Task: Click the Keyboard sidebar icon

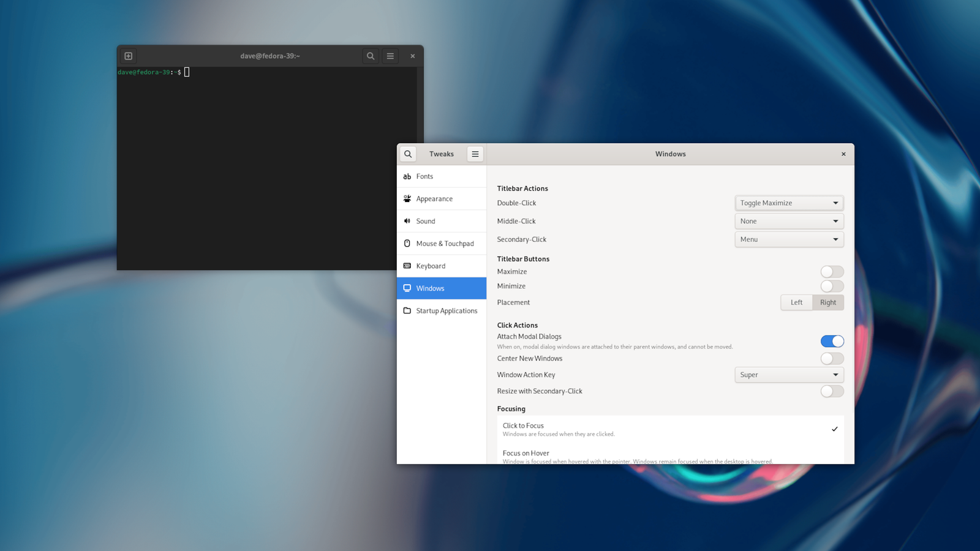Action: (407, 266)
